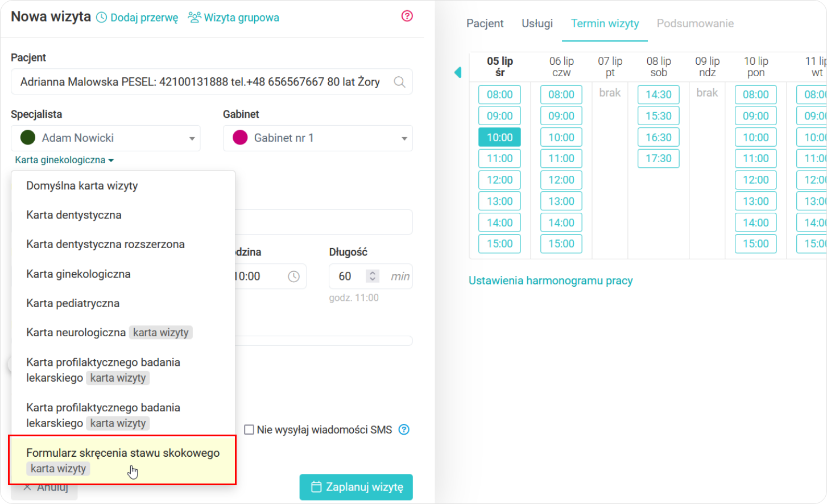Click the '10 lip pon' column header
Image resolution: width=827 pixels, height=504 pixels.
[x=756, y=67]
